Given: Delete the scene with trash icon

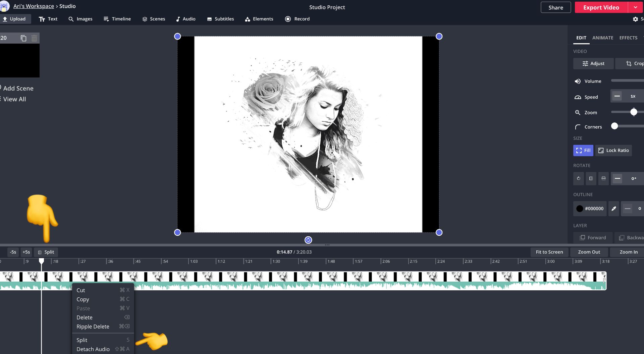Looking at the screenshot, I should 34,38.
